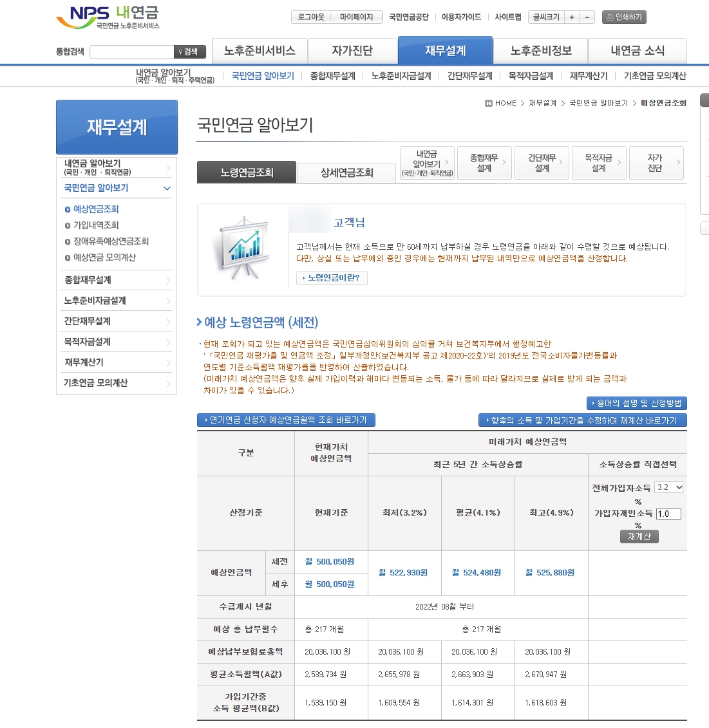Open the 간단재무설계 quick link icon
This screenshot has width=709, height=728.
tap(542, 163)
